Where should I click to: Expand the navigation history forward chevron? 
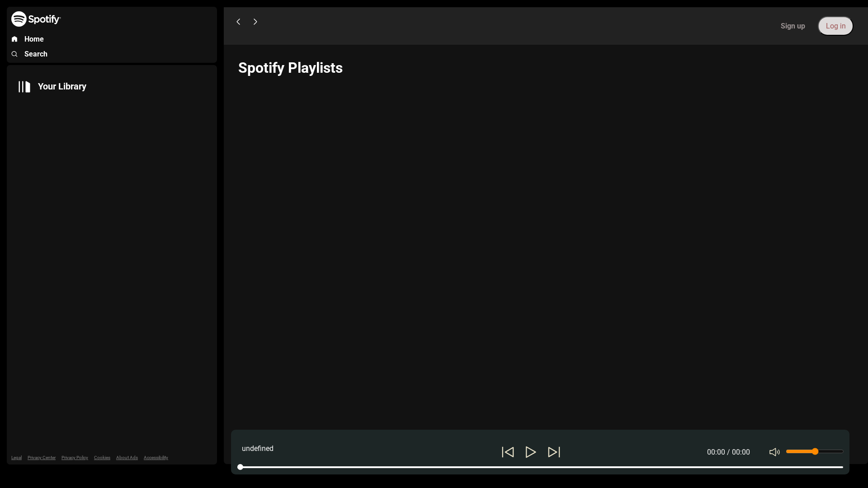[x=255, y=21]
